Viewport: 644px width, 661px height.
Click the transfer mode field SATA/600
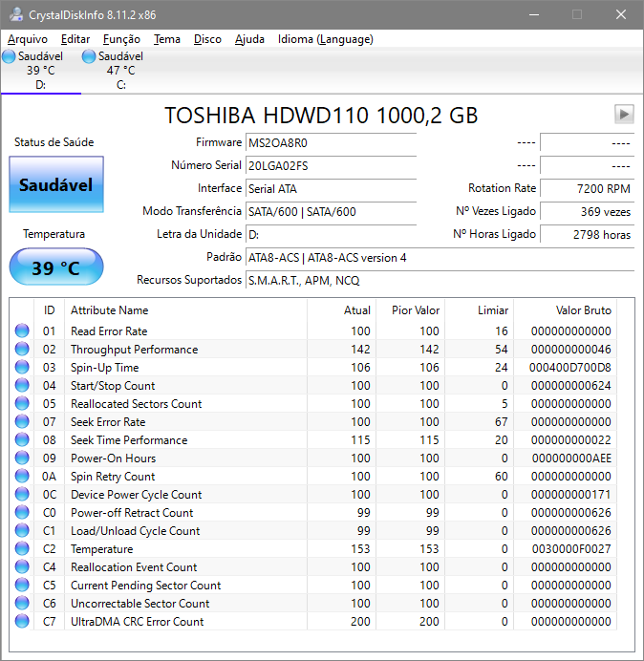click(x=331, y=211)
